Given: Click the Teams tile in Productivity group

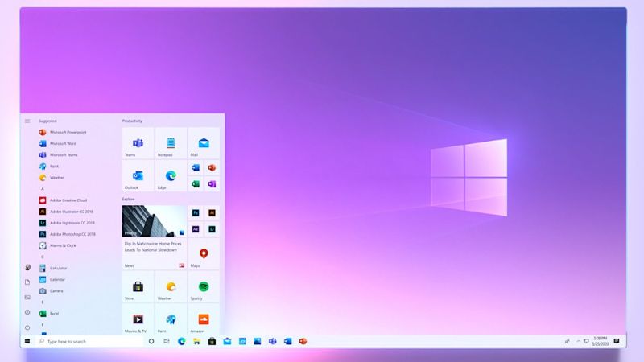Looking at the screenshot, I should click(138, 143).
